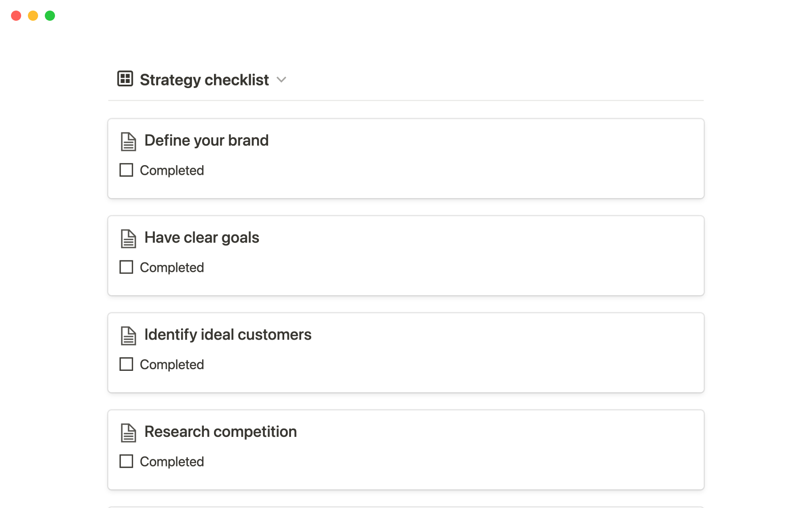The image size is (812, 508).
Task: Open the Define your brand page title
Action: [206, 141]
